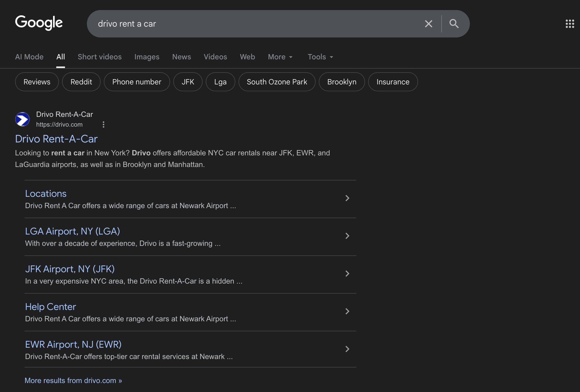
Task: Choose the Phone number chip
Action: [x=137, y=82]
